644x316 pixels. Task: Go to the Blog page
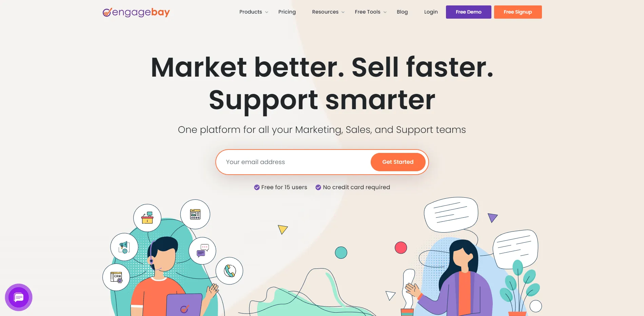(x=402, y=12)
